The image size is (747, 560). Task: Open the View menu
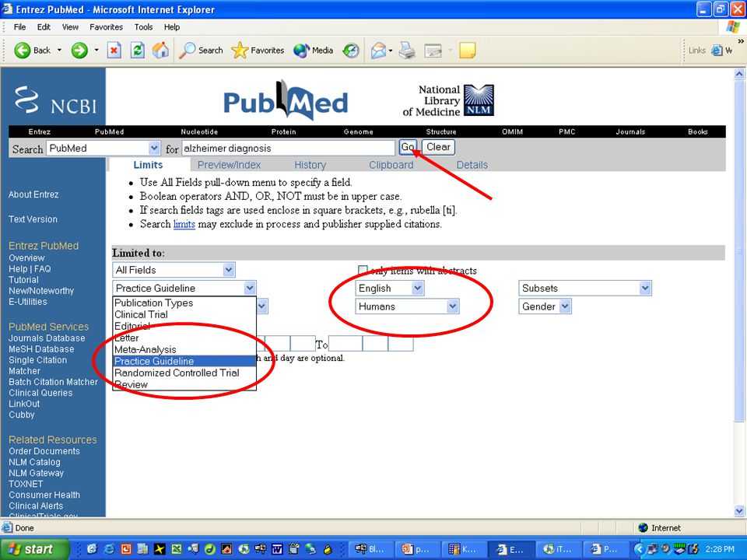[x=70, y=27]
